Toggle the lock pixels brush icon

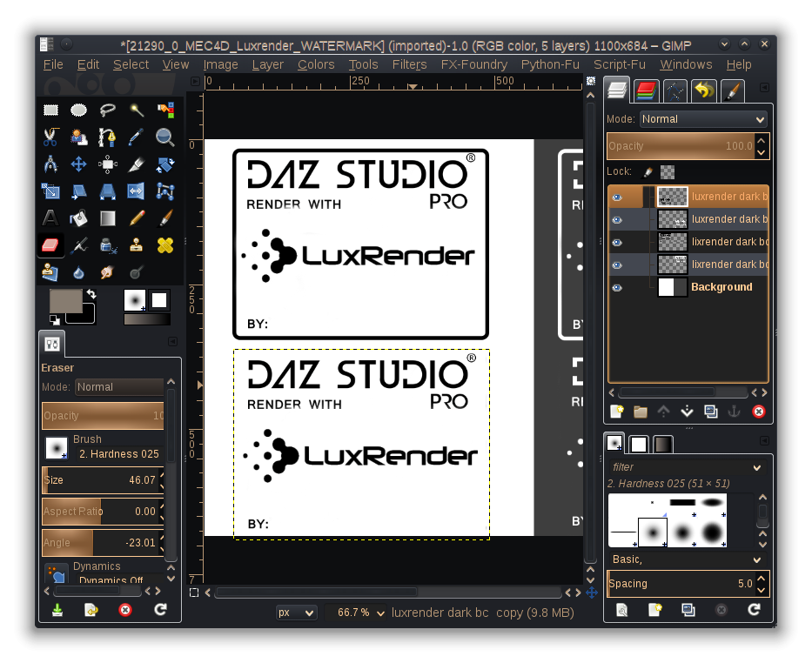[648, 171]
